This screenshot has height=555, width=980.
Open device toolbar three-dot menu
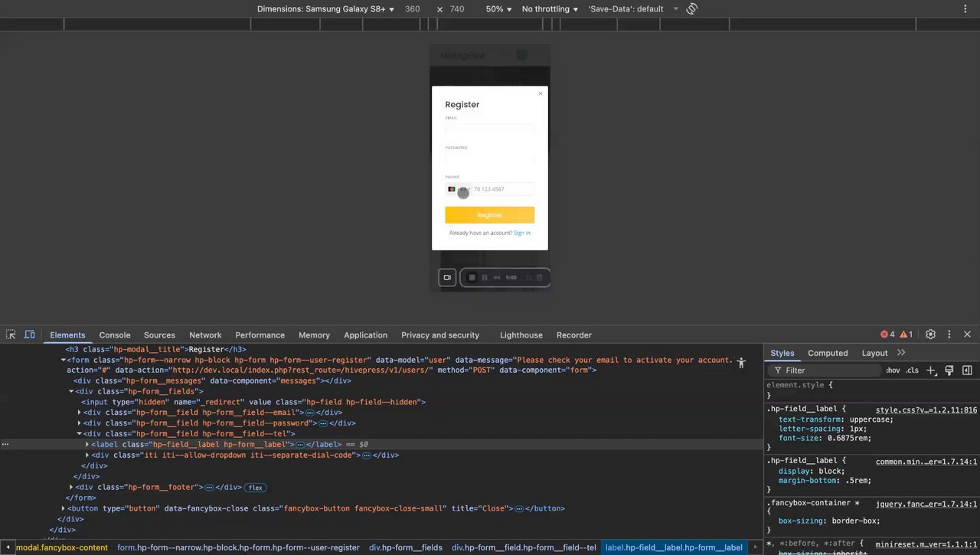click(x=964, y=9)
